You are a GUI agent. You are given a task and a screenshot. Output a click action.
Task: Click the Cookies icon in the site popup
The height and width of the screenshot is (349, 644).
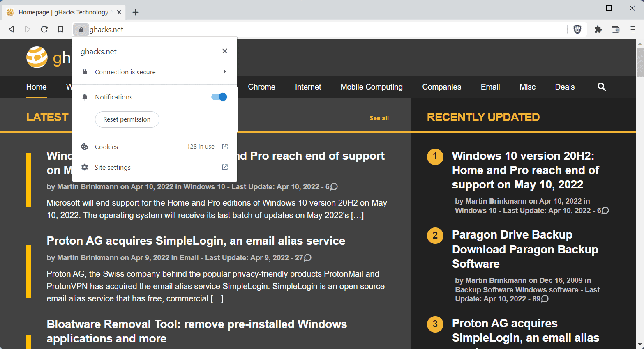tap(85, 146)
